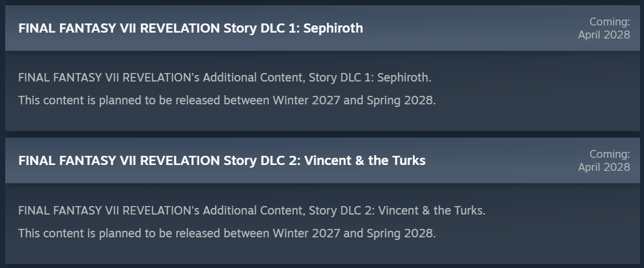Select April 2028 date on Sephiroth DLC
This screenshot has height=268, width=644.
tap(604, 35)
